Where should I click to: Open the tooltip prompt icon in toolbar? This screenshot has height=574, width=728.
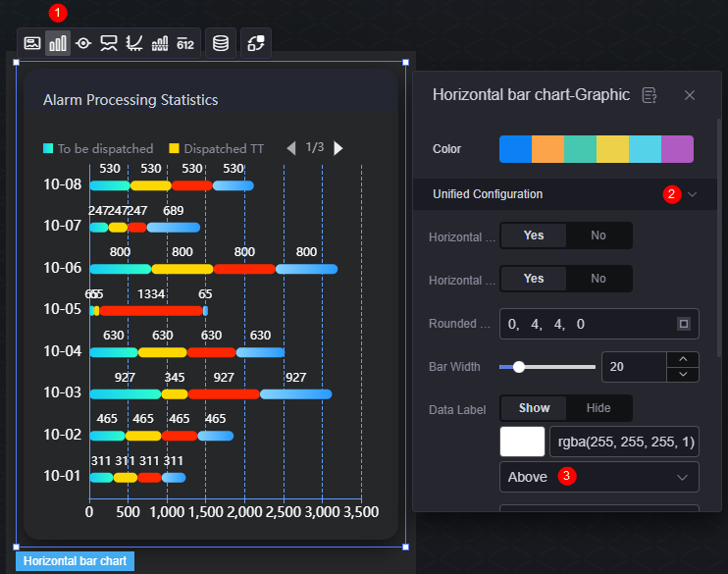[x=109, y=43]
